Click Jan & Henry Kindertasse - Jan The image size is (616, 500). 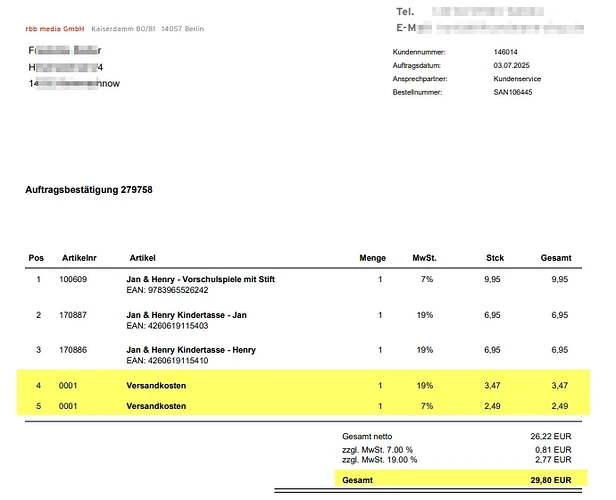[187, 315]
